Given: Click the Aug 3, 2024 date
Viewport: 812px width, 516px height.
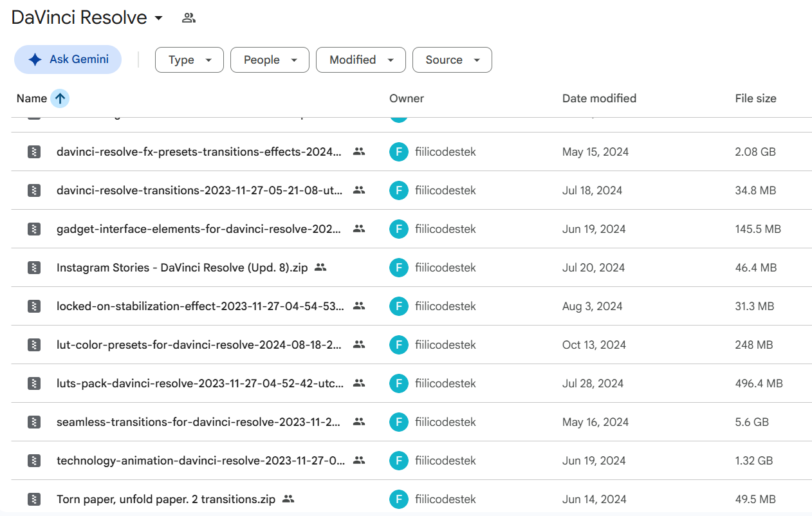Looking at the screenshot, I should 593,306.
